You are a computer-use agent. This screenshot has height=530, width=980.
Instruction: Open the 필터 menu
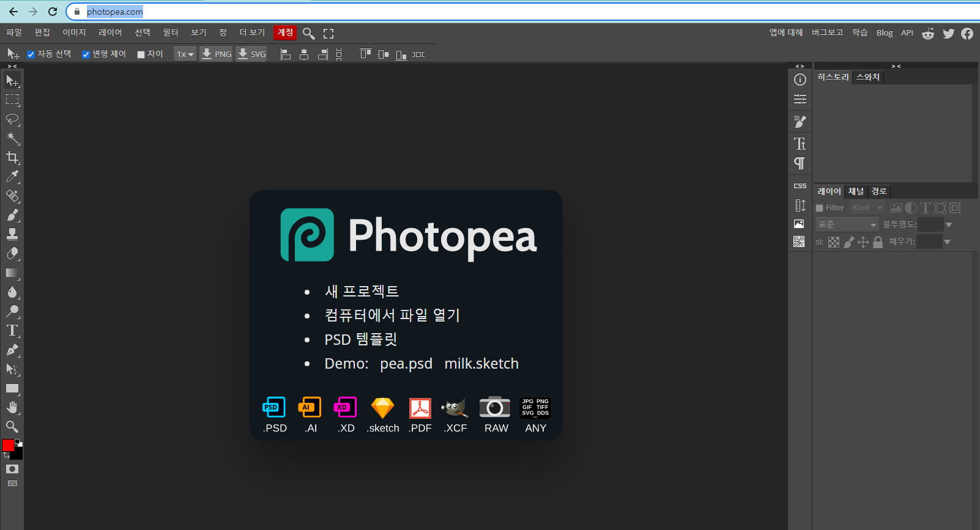pos(171,32)
